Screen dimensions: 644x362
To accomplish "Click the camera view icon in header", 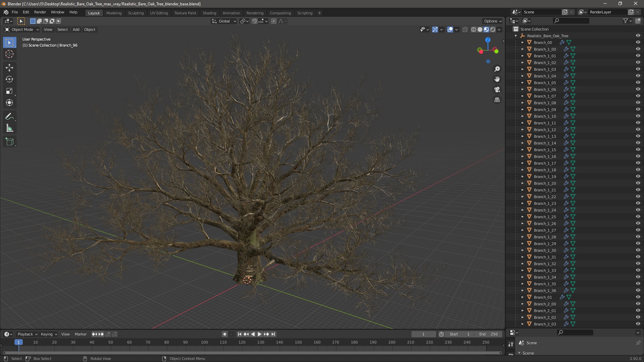I will (x=497, y=89).
